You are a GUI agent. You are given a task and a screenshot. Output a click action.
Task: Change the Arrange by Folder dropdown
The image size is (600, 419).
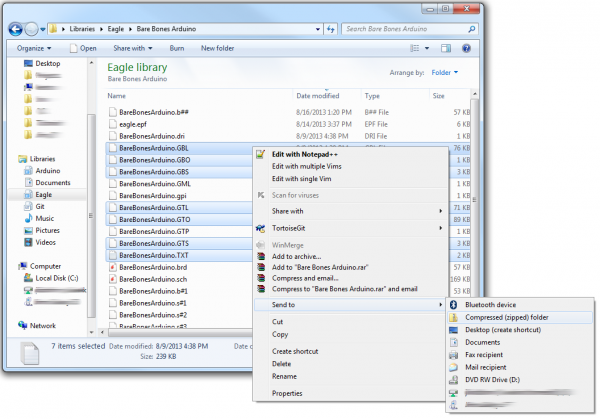coord(441,72)
